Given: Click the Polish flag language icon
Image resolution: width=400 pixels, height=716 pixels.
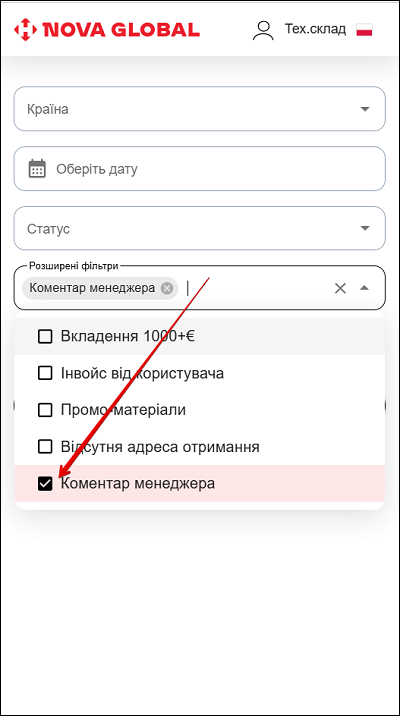Looking at the screenshot, I should [364, 30].
